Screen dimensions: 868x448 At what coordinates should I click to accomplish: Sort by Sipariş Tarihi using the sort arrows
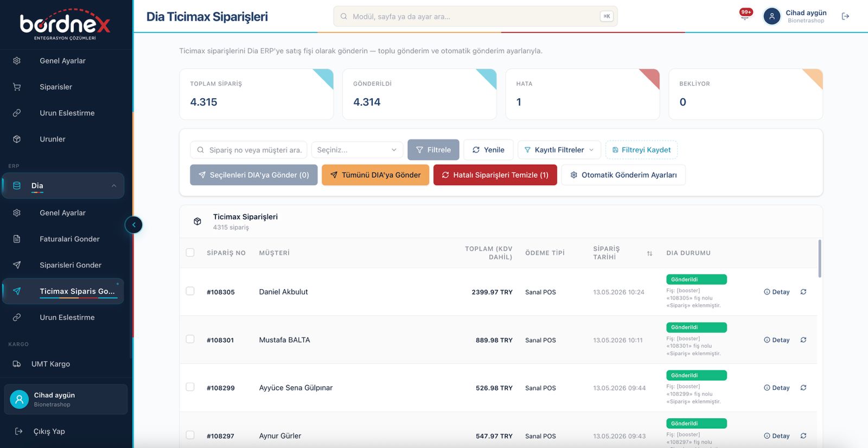[649, 253]
